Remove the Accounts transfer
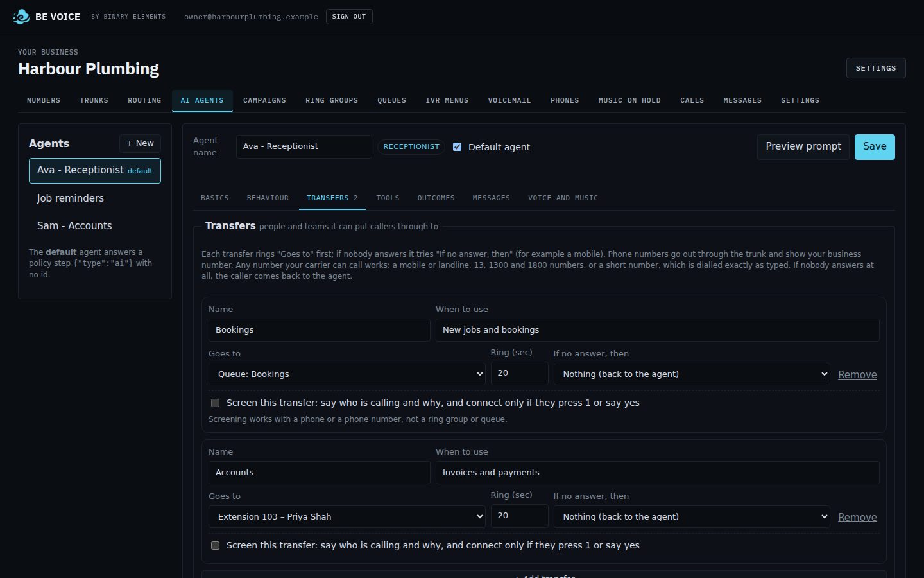Viewport: 924px width, 578px height. coord(857,518)
